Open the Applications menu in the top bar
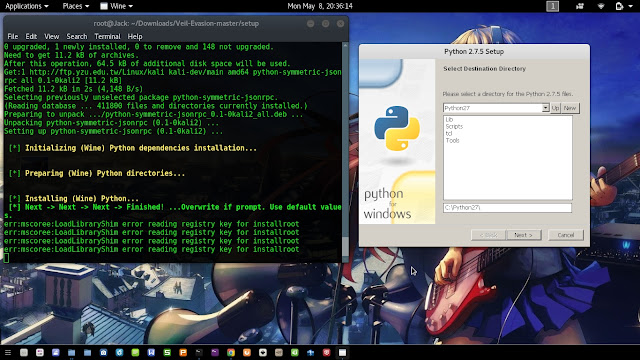The height and width of the screenshot is (360, 640). (27, 6)
